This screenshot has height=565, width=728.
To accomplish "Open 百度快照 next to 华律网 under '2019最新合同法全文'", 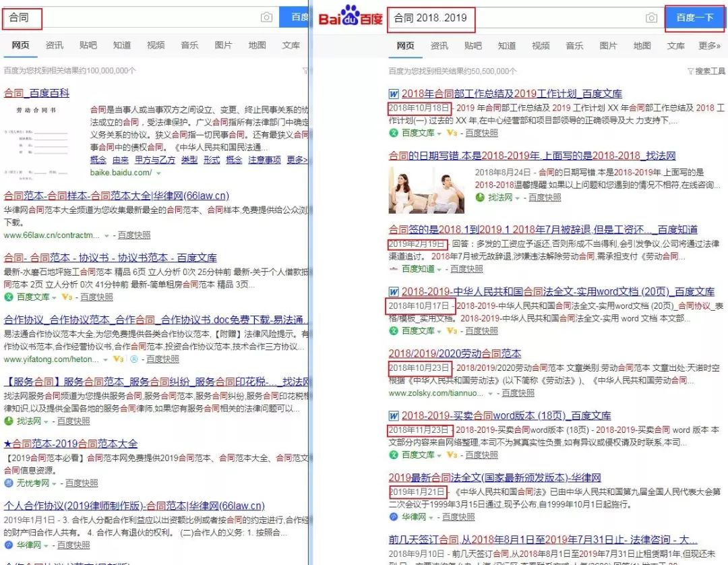I will click(458, 517).
